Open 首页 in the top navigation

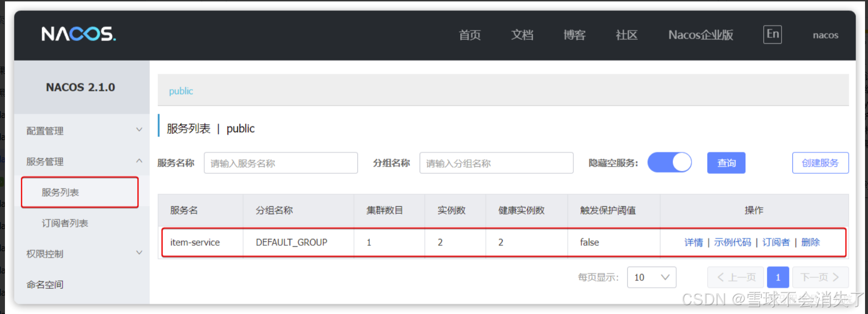pyautogui.click(x=470, y=35)
